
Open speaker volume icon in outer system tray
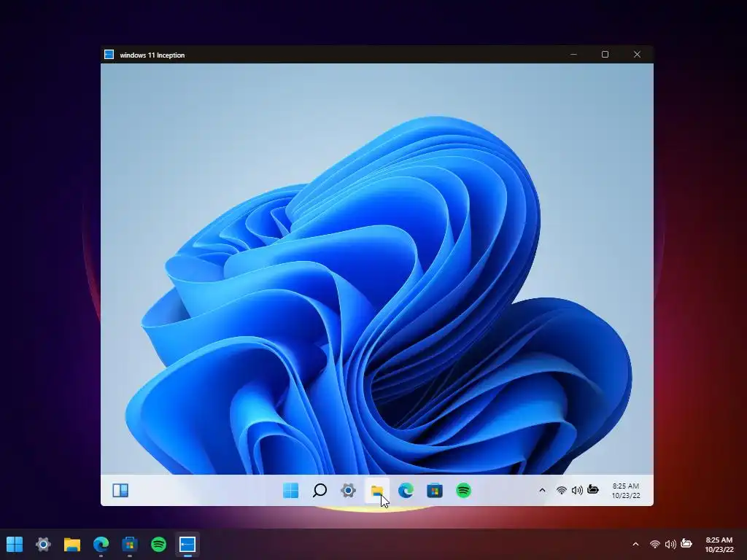pos(670,544)
